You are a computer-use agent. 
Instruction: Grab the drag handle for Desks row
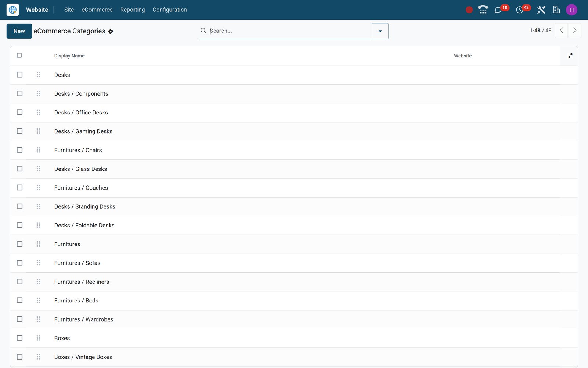[x=38, y=75]
